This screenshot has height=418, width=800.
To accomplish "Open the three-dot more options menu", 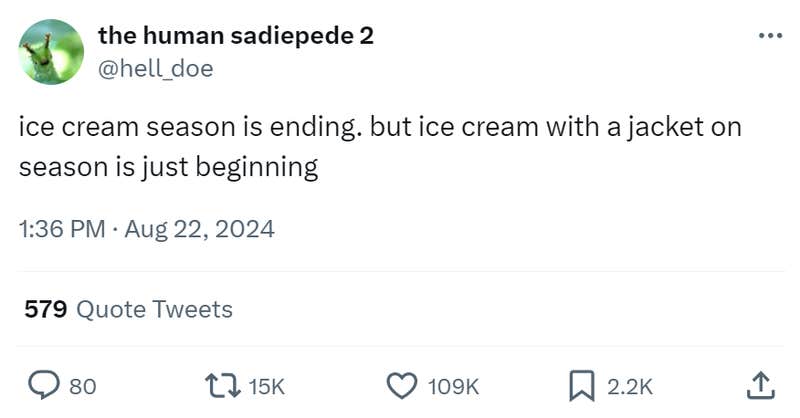I will click(x=769, y=37).
